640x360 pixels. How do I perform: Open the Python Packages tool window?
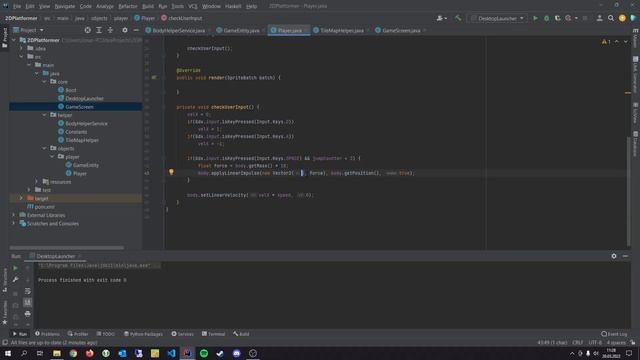(143, 334)
